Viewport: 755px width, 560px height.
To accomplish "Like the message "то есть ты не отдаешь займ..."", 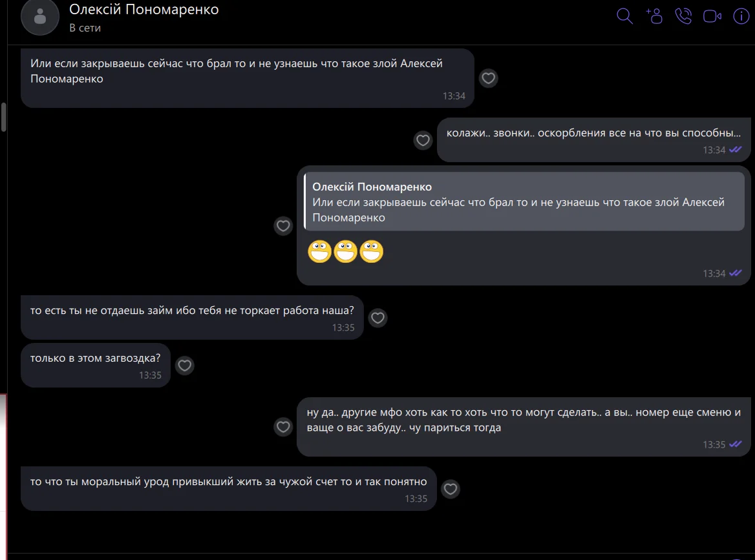I will pos(377,318).
